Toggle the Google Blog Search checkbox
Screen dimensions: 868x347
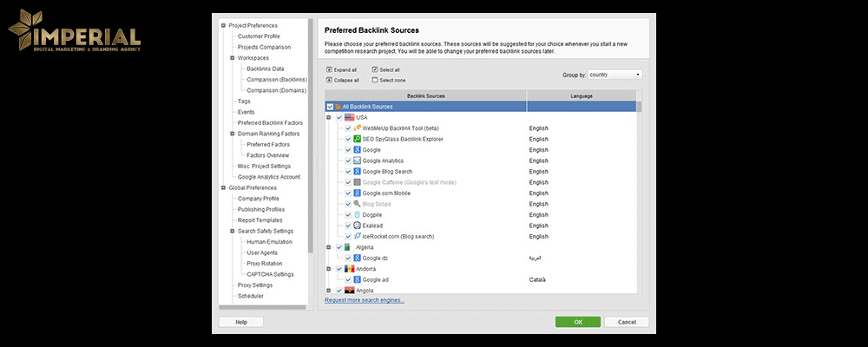347,172
